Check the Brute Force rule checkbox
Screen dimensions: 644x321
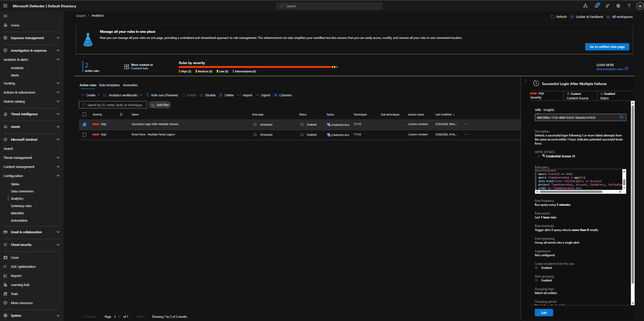84,135
